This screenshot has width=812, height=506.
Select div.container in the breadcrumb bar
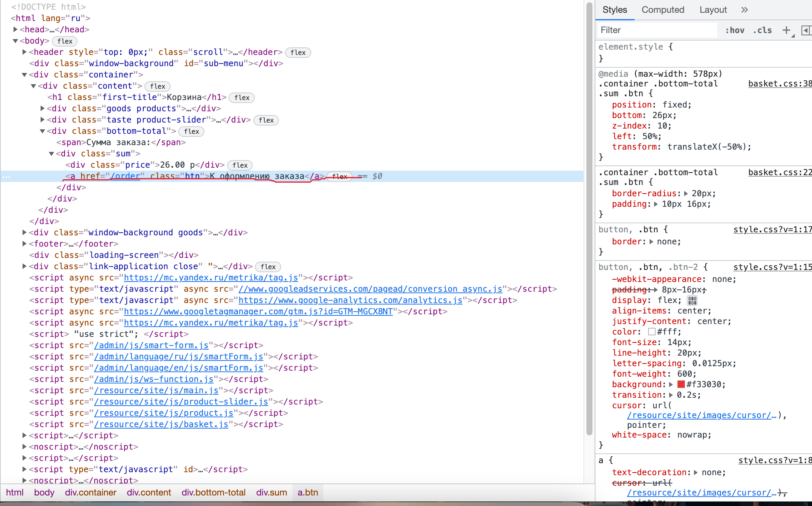91,492
